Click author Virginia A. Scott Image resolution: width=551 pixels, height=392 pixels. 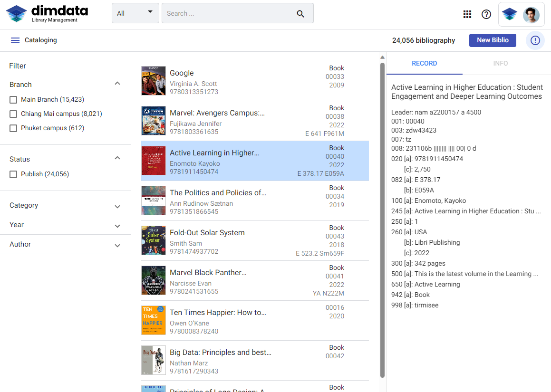[193, 84]
